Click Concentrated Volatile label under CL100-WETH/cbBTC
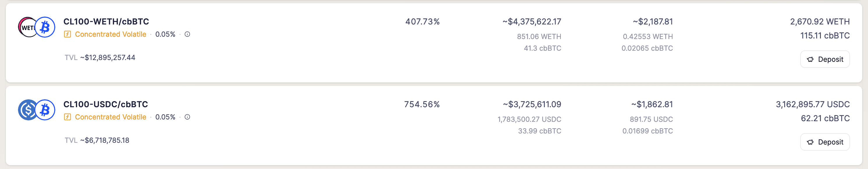868x169 pixels. tap(111, 34)
